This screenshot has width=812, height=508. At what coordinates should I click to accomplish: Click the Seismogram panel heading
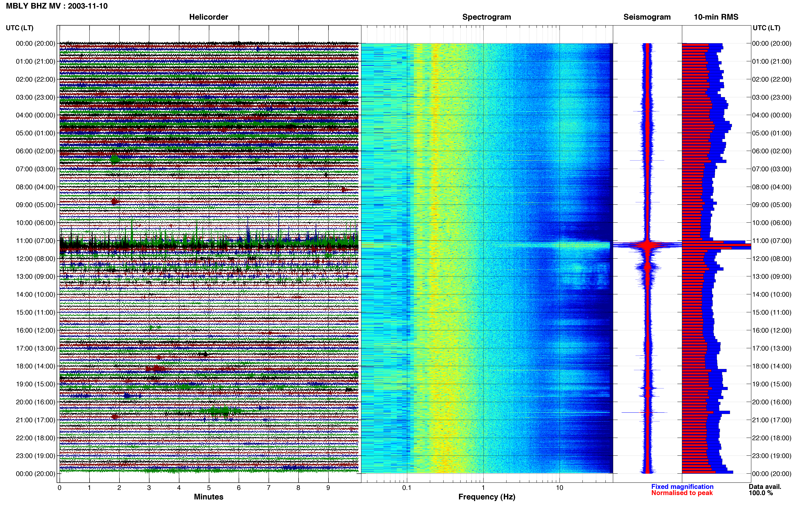coord(647,17)
